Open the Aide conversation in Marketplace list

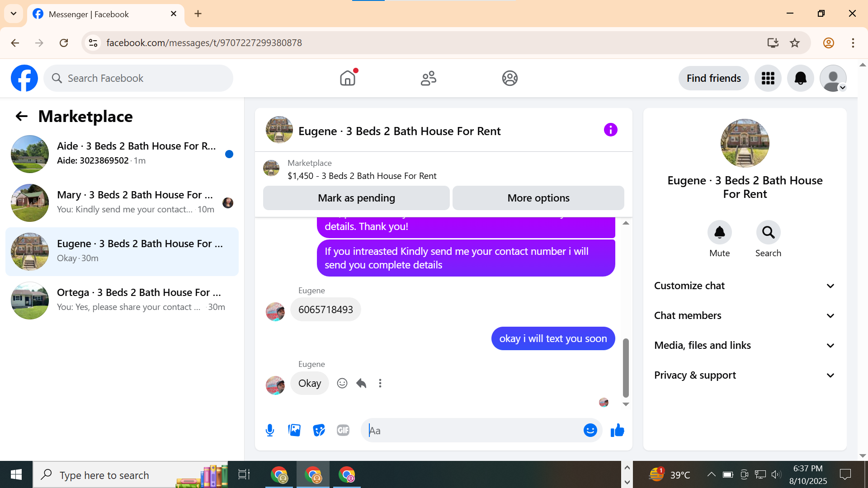tap(122, 154)
